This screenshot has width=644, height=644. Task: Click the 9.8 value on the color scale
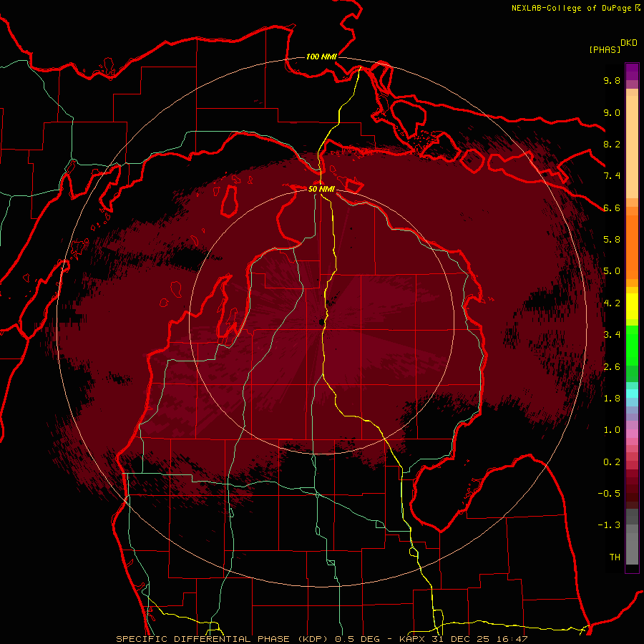(x=612, y=80)
